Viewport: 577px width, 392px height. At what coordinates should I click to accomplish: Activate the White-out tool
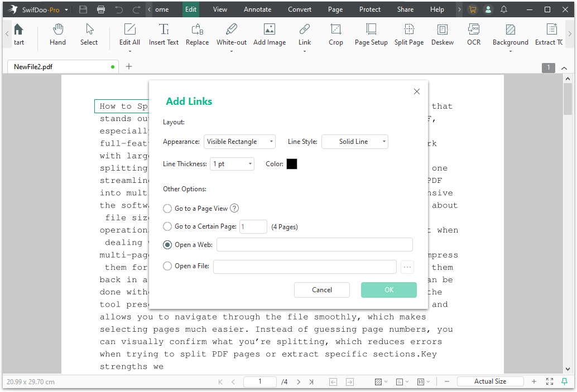point(231,35)
